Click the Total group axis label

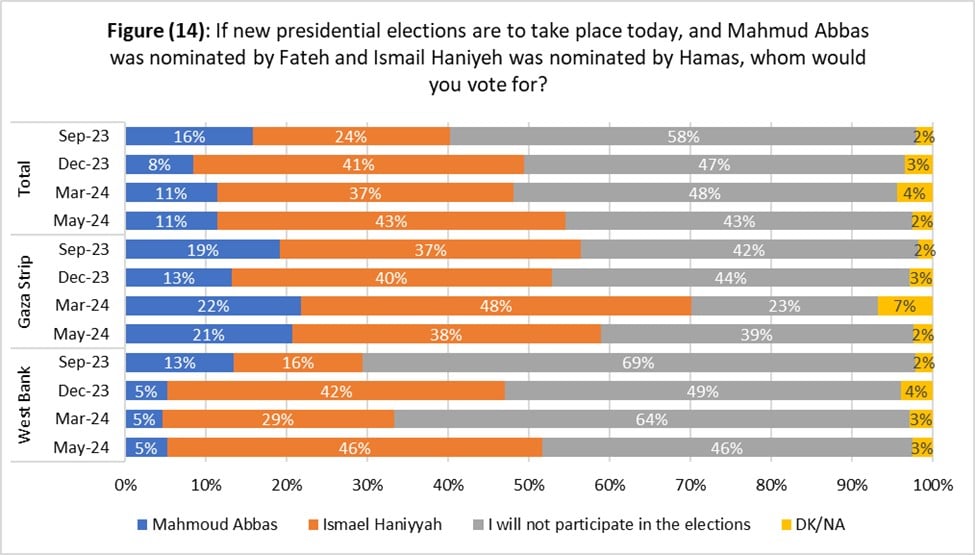point(24,178)
